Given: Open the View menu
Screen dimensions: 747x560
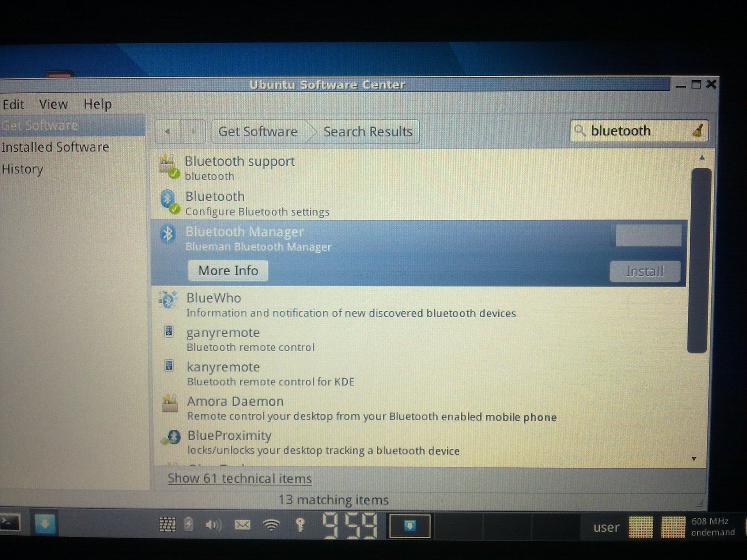Looking at the screenshot, I should pyautogui.click(x=53, y=104).
